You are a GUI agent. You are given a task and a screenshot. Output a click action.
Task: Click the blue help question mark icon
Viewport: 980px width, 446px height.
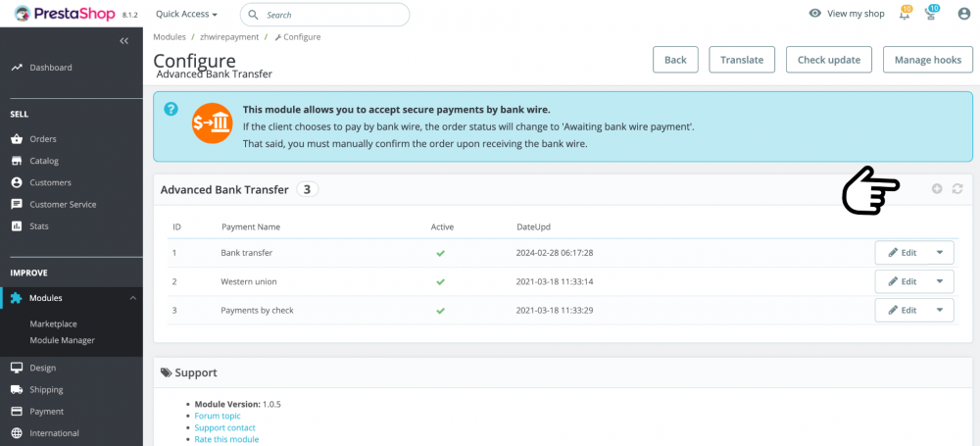[171, 110]
